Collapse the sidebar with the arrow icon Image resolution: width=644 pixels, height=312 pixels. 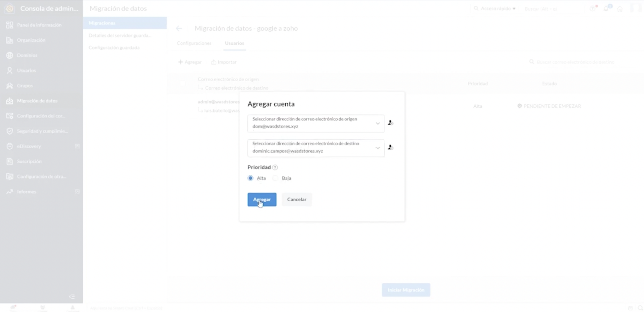click(x=72, y=297)
